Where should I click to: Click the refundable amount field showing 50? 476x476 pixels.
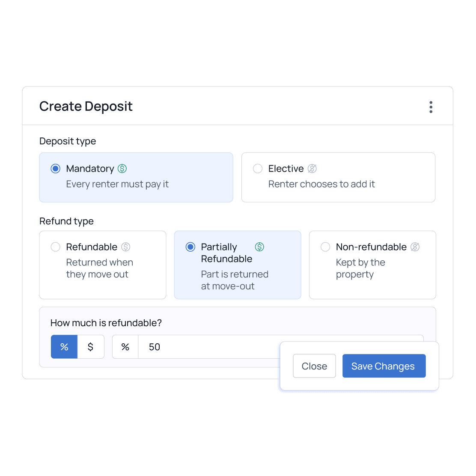point(209,347)
